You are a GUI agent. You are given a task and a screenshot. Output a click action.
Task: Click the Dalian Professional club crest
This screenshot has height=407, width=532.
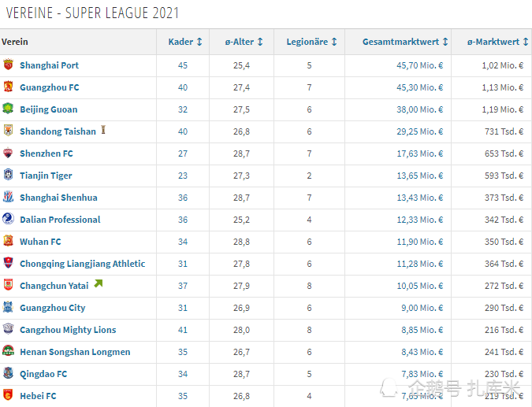coord(8,219)
